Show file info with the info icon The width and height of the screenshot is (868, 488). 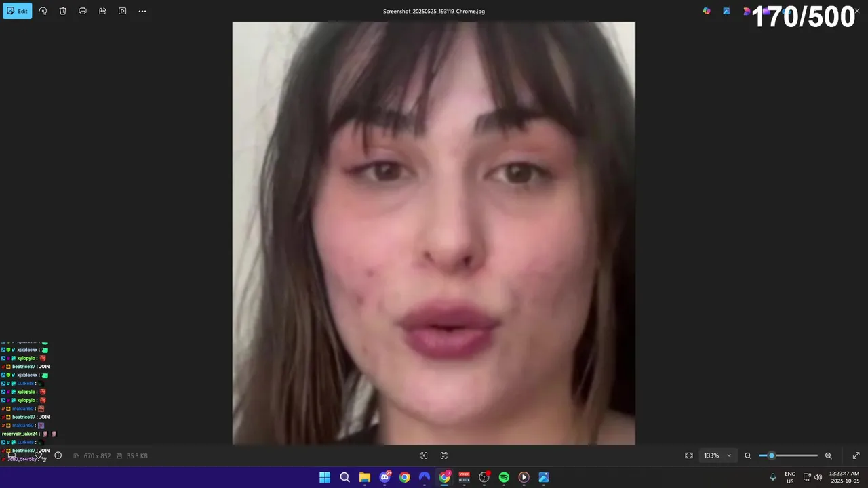pyautogui.click(x=58, y=455)
